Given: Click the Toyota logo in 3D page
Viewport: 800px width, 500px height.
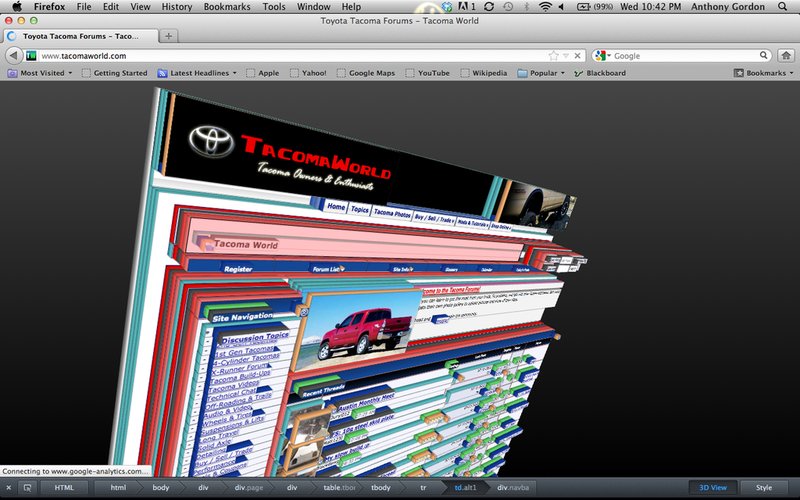Looking at the screenshot, I should (211, 140).
